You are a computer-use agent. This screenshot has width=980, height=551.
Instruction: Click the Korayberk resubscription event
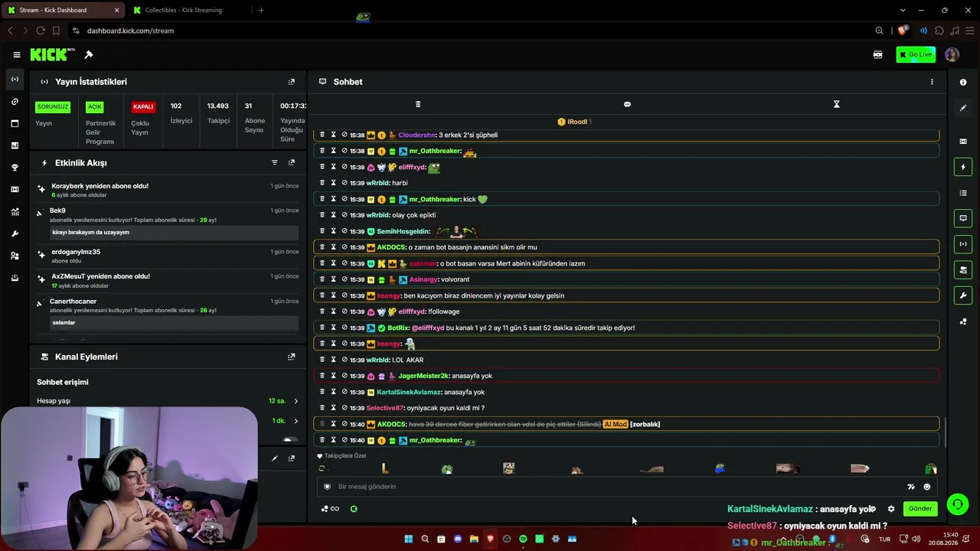pos(168,191)
